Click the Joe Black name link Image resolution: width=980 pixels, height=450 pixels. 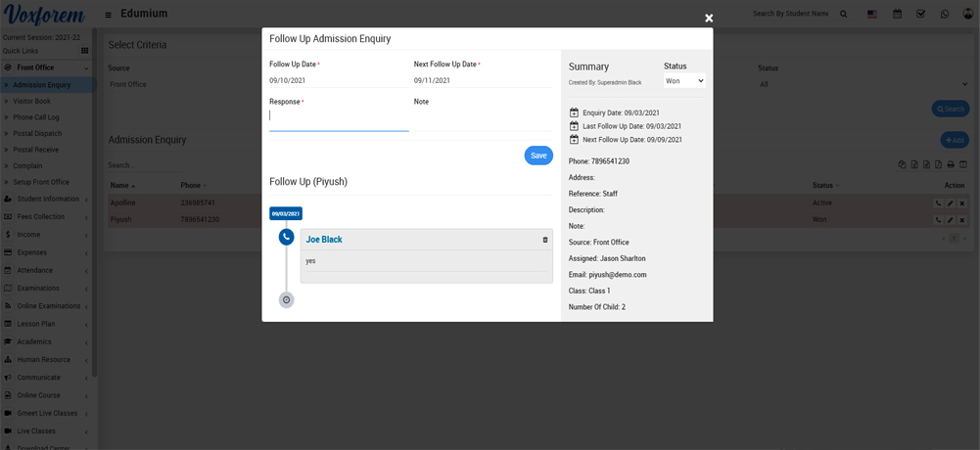tap(324, 240)
